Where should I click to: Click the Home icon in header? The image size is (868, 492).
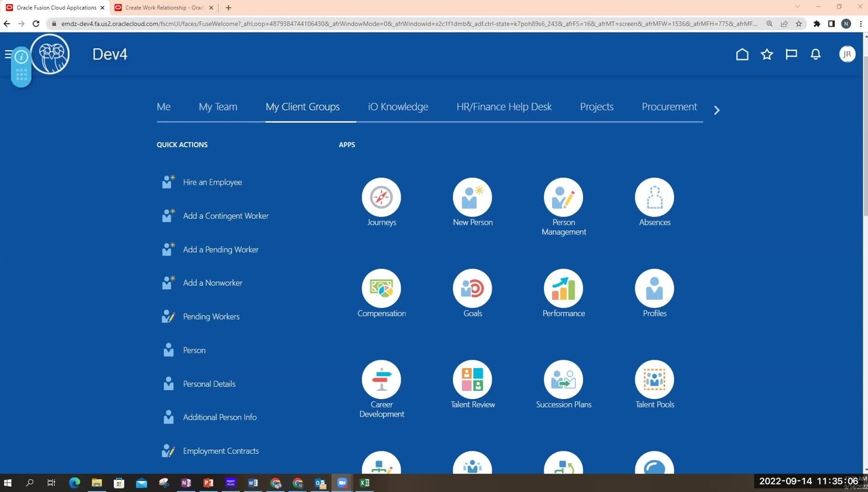(x=743, y=54)
